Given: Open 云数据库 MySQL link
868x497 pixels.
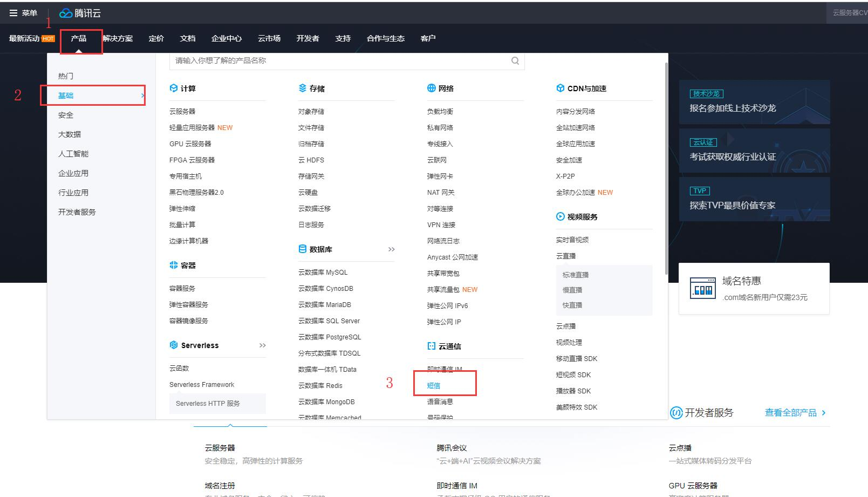Looking at the screenshot, I should click(323, 272).
